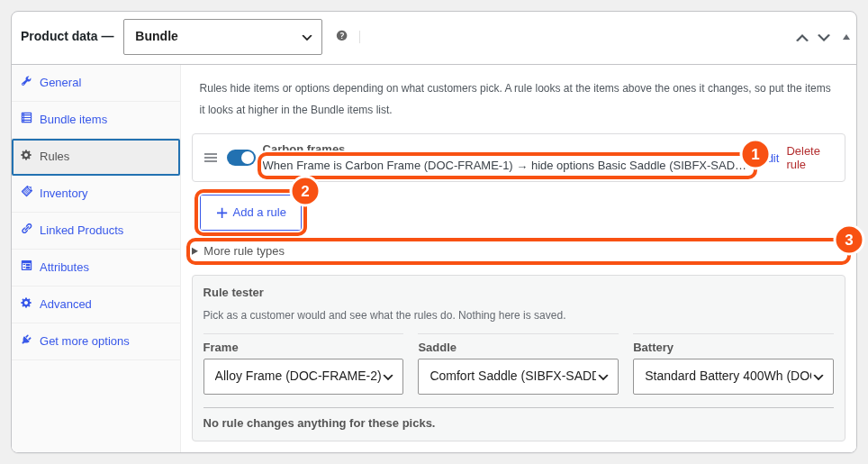This screenshot has width=868, height=464.
Task: Go to the Linked Products tab
Action: click(95, 231)
